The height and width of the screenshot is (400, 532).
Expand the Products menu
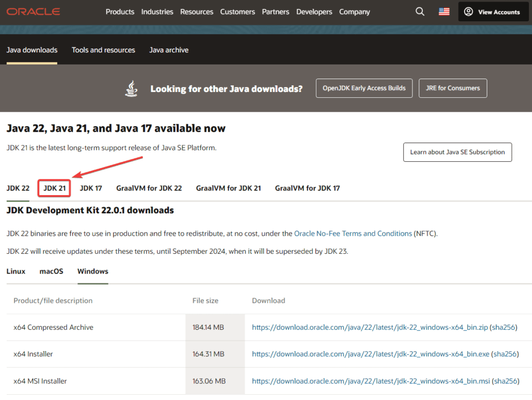pyautogui.click(x=120, y=11)
